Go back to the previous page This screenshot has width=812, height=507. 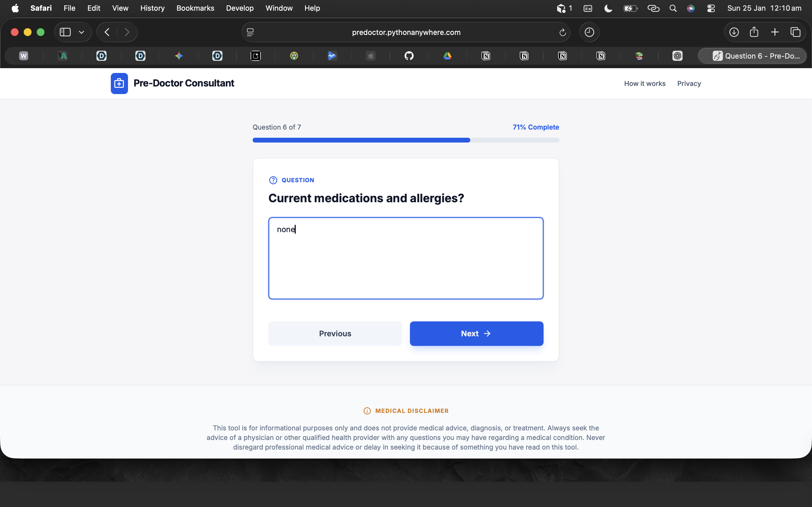[x=107, y=32]
